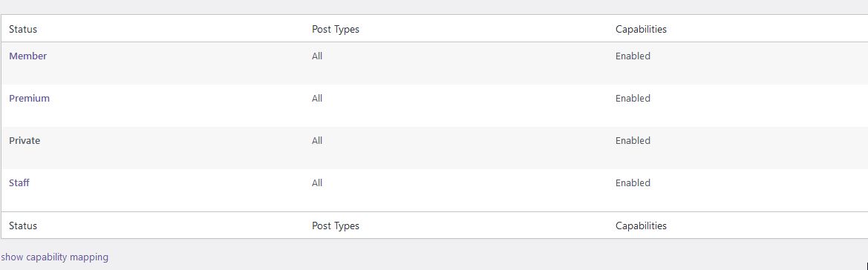Click Enabled in the Member row

click(633, 56)
